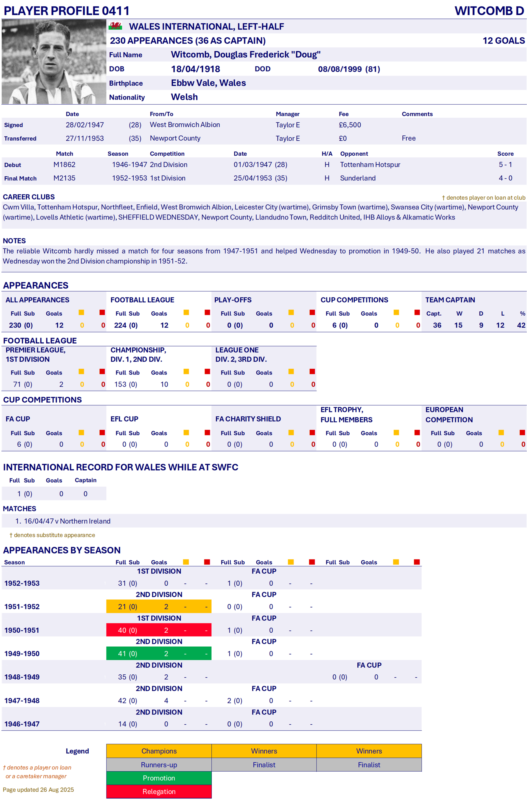This screenshot has height=812, width=527.
Task: Click the Player Profile 0411 heading
Action: click(66, 11)
